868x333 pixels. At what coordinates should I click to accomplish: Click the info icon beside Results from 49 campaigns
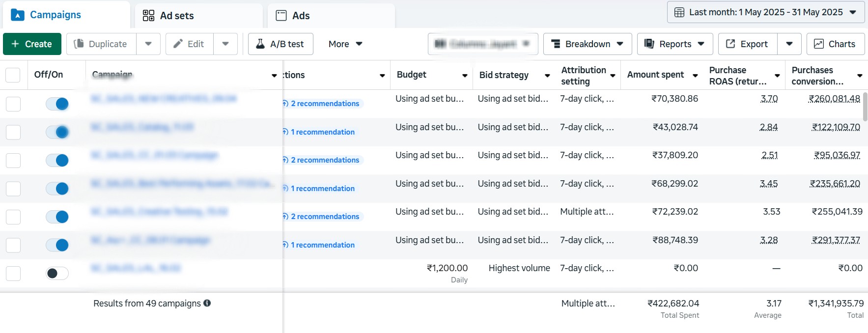[207, 303]
